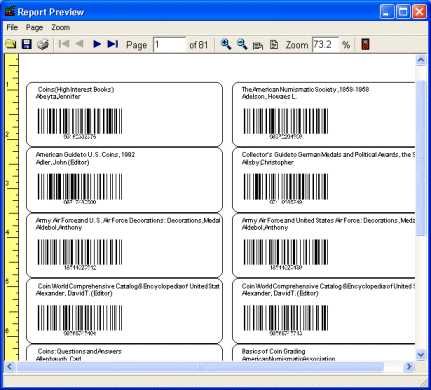Exit preview using door icon

[365, 44]
